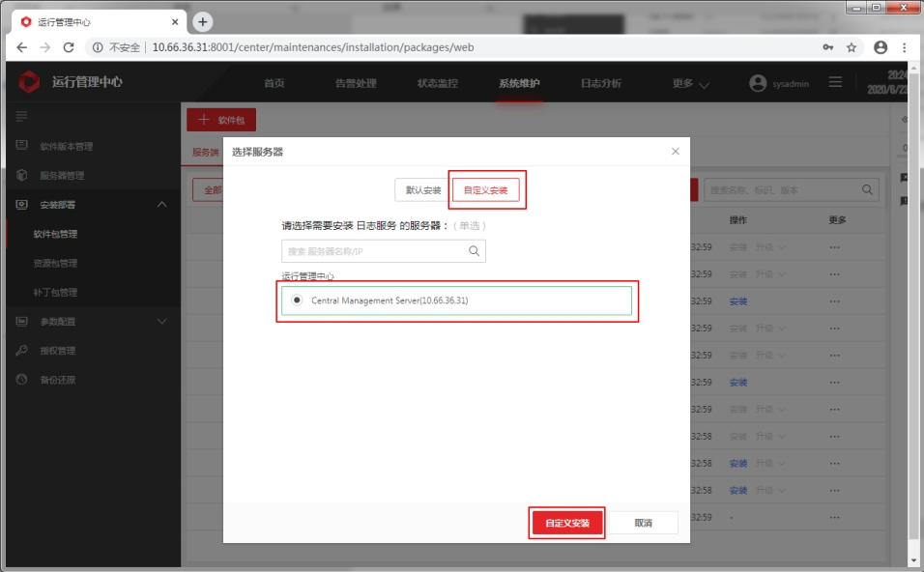Open the 更多 dropdown in top navigation

(x=690, y=84)
